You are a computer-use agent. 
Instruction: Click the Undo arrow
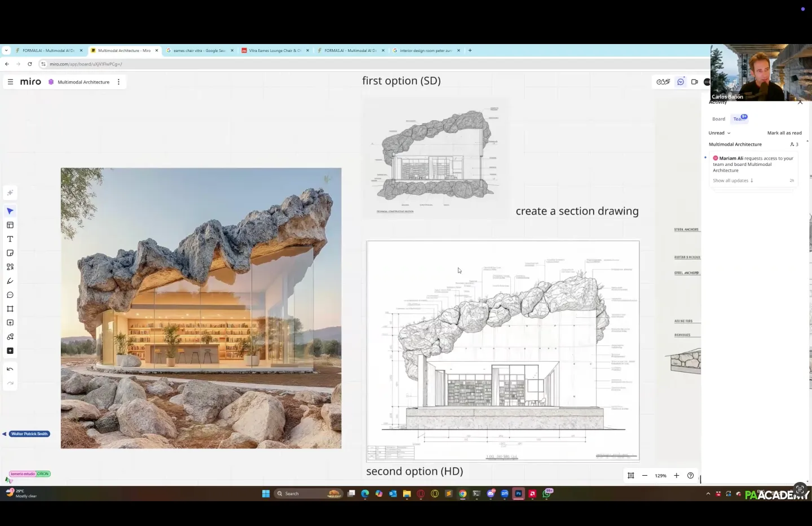coord(10,369)
